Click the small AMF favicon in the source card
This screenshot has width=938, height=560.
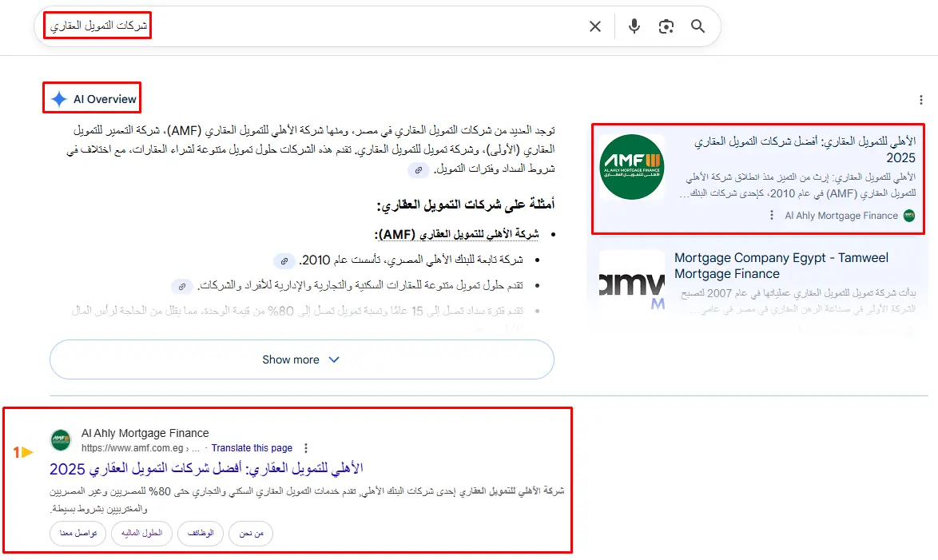coord(909,216)
